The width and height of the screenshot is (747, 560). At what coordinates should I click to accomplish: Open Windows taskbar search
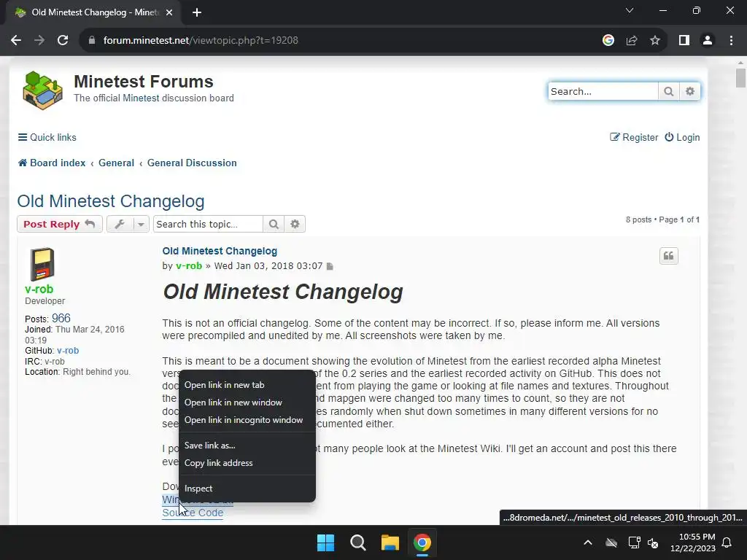coord(357,542)
